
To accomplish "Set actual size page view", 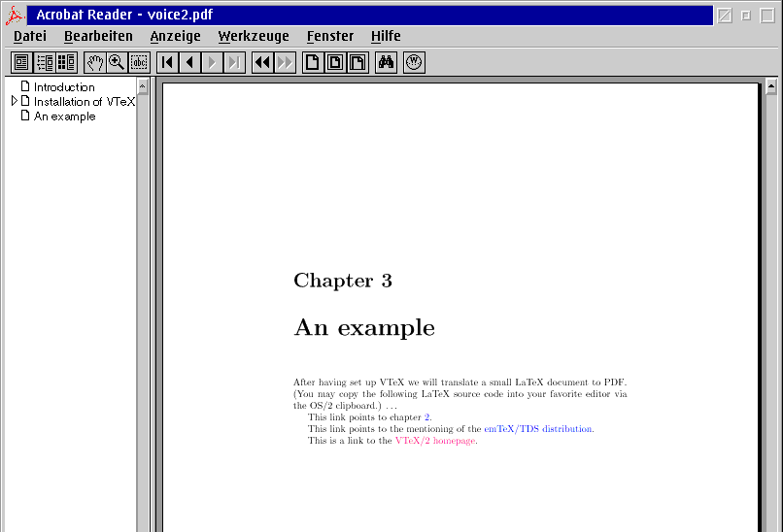I will (x=313, y=63).
